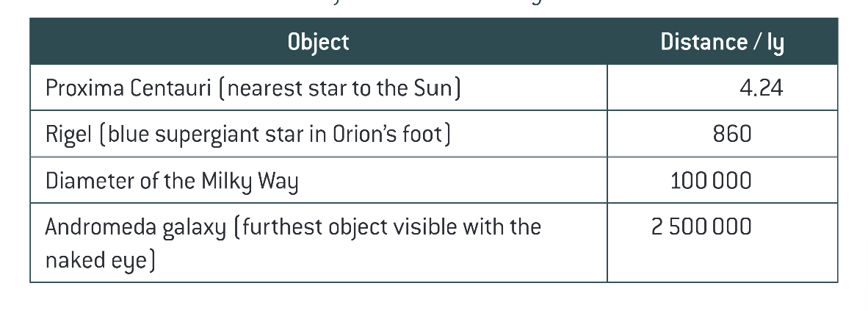Click the 860 distance value

731,135
